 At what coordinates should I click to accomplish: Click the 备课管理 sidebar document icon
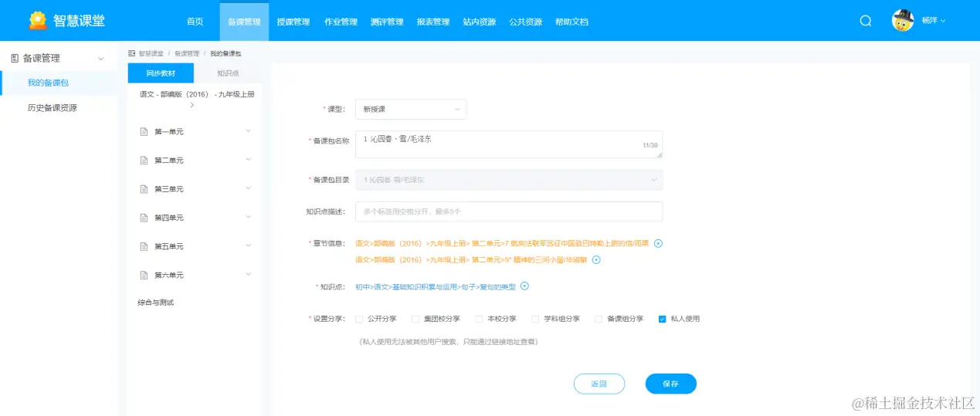pyautogui.click(x=15, y=58)
